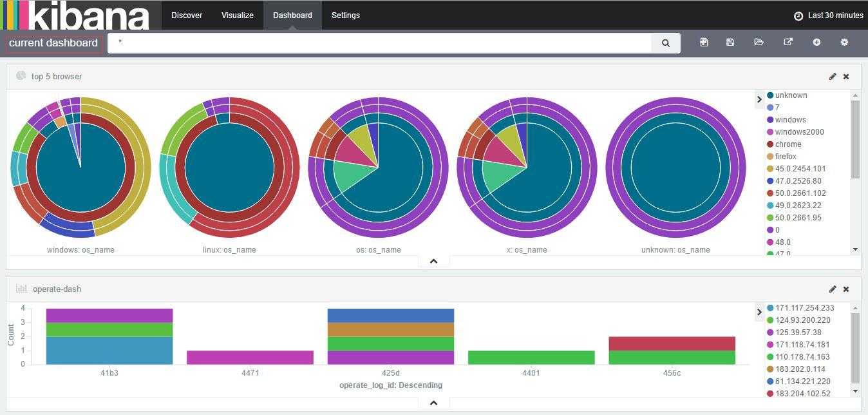Open the Load Saved Dashboard folder icon
This screenshot has height=415, width=868.
(759, 43)
